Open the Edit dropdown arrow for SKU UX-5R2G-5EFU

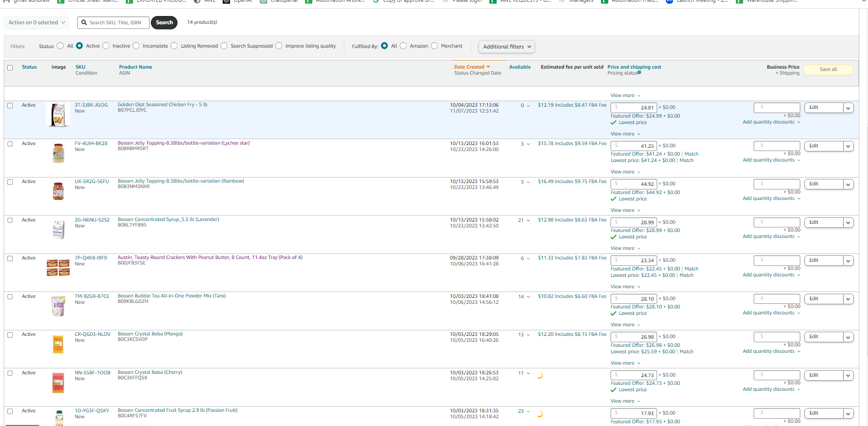[x=848, y=184]
